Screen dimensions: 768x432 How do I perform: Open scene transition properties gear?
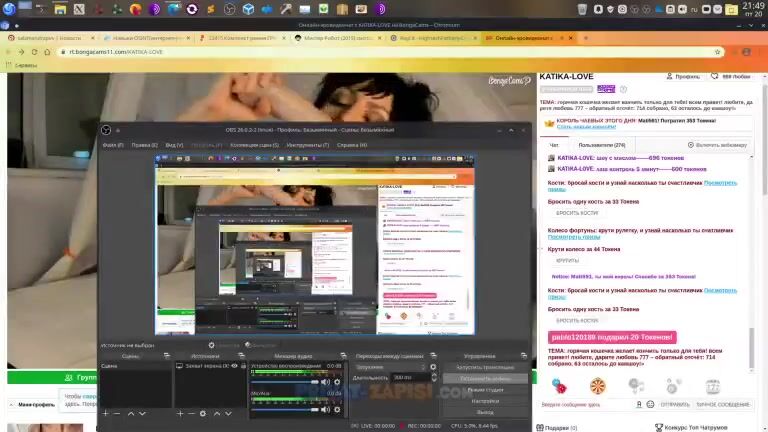pyautogui.click(x=433, y=367)
